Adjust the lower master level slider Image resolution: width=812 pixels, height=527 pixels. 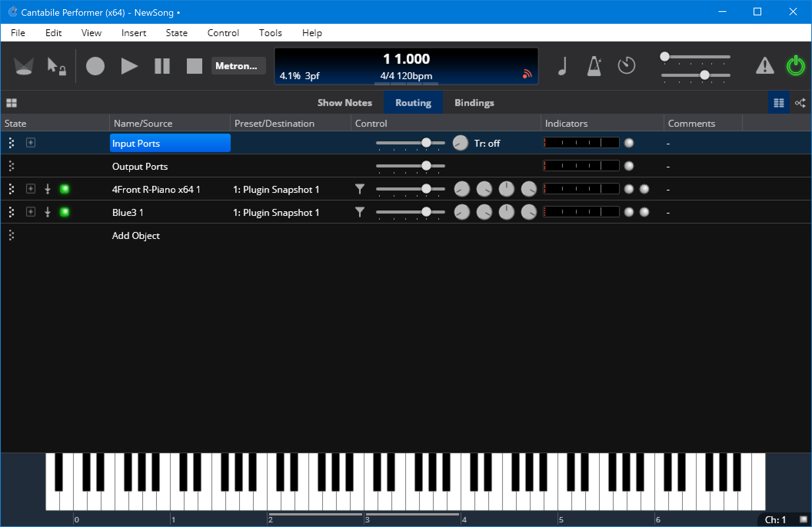[695, 75]
